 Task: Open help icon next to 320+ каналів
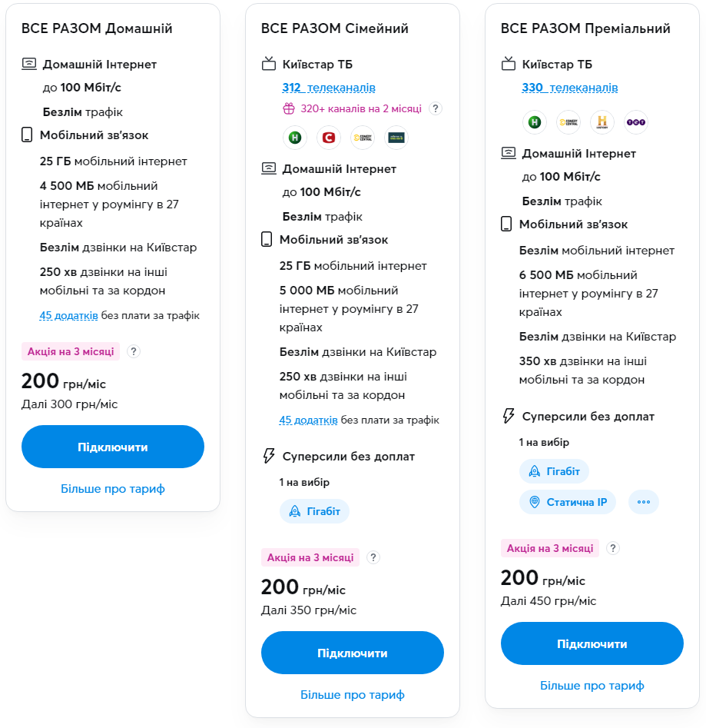(436, 108)
